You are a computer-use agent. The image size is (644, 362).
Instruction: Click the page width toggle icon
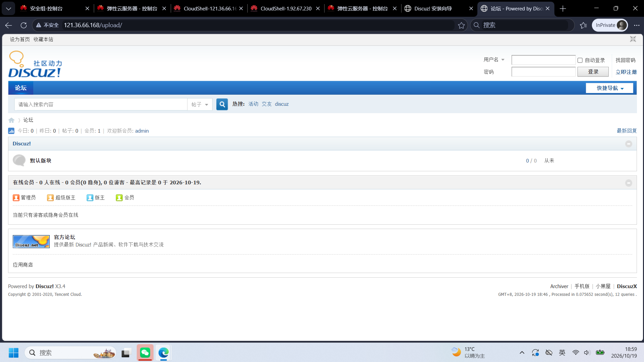tap(633, 39)
